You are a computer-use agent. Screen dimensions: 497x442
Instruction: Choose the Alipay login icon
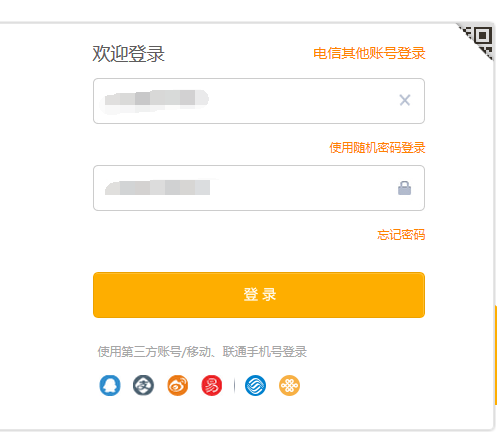[x=143, y=385]
